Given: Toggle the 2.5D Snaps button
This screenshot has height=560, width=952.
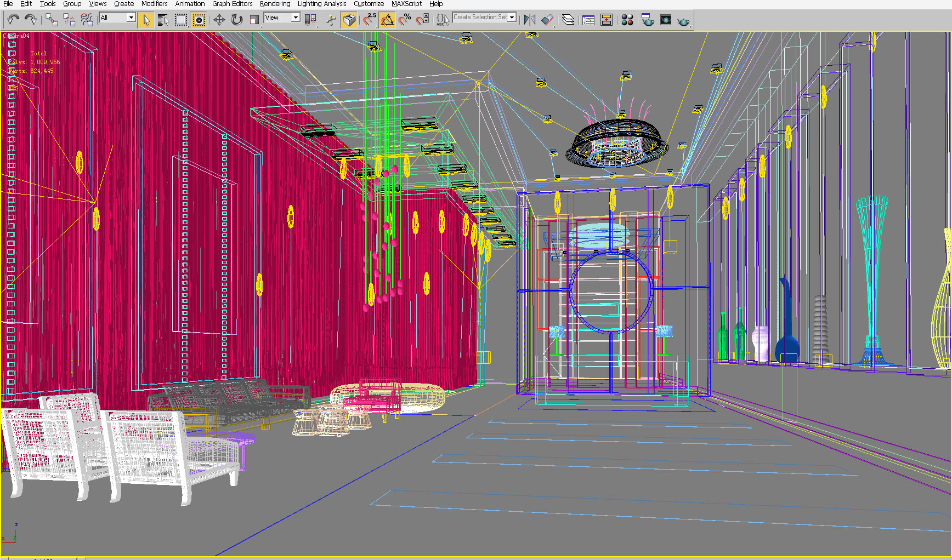Looking at the screenshot, I should [x=369, y=20].
